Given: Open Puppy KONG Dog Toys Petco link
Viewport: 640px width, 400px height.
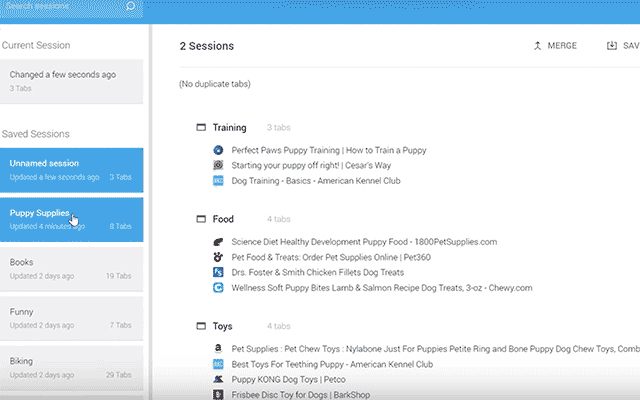Looking at the screenshot, I should pyautogui.click(x=288, y=380).
